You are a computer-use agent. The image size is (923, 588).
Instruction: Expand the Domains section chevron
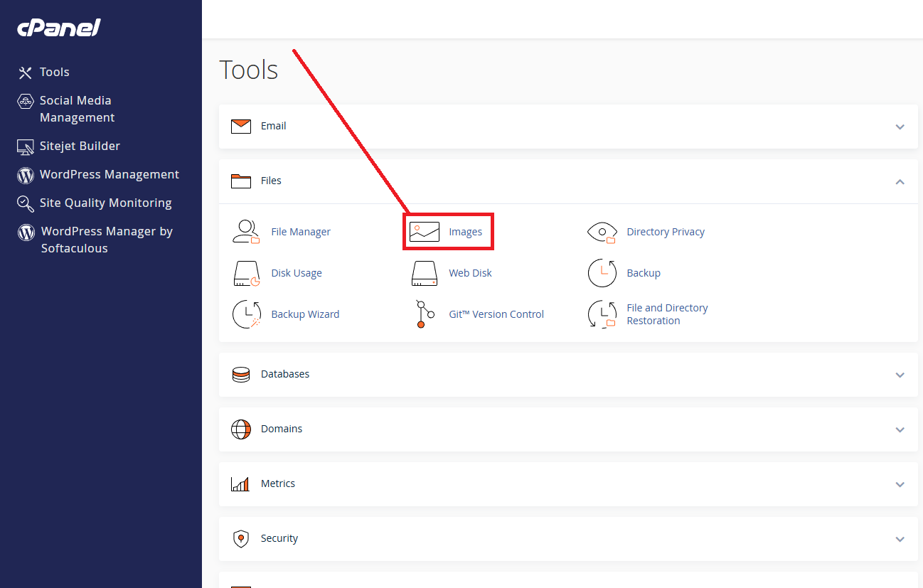tap(900, 429)
